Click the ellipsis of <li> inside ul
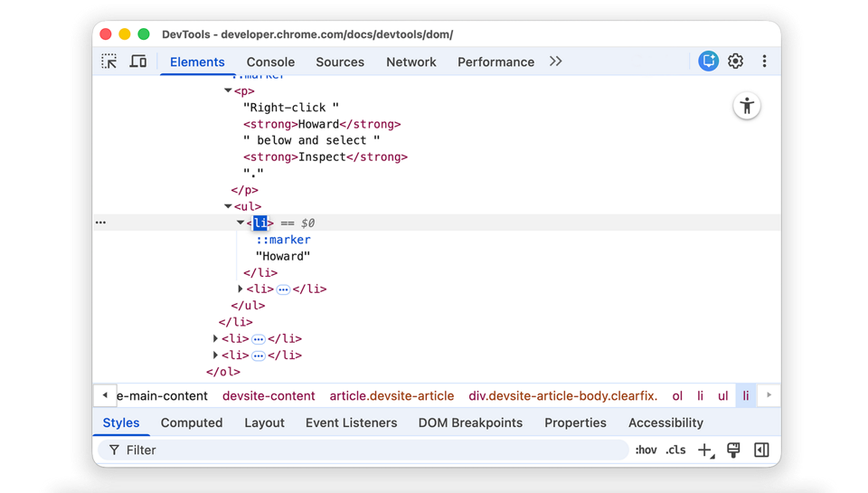The image size is (868, 493). 283,289
